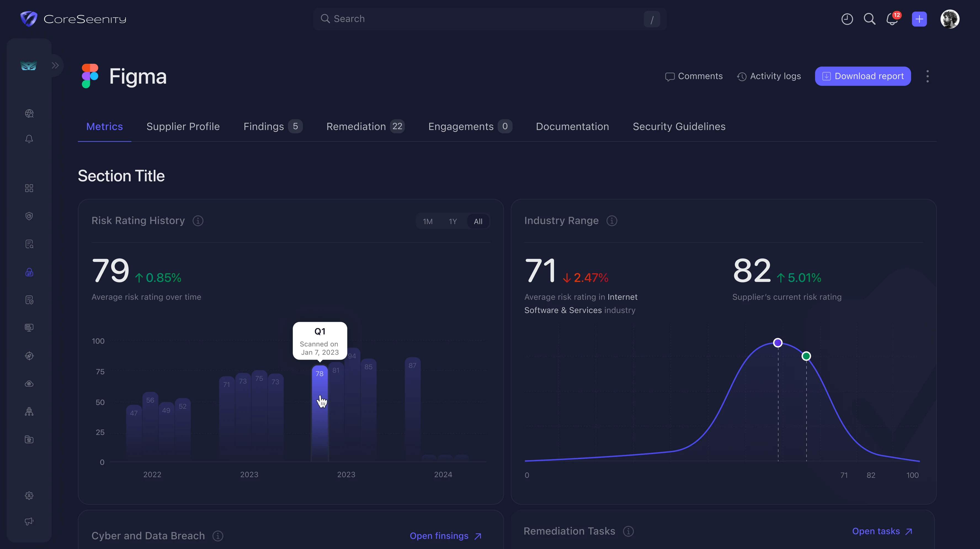Image resolution: width=980 pixels, height=549 pixels.
Task: Select the highlighted sidebar lock icon
Action: click(x=29, y=272)
